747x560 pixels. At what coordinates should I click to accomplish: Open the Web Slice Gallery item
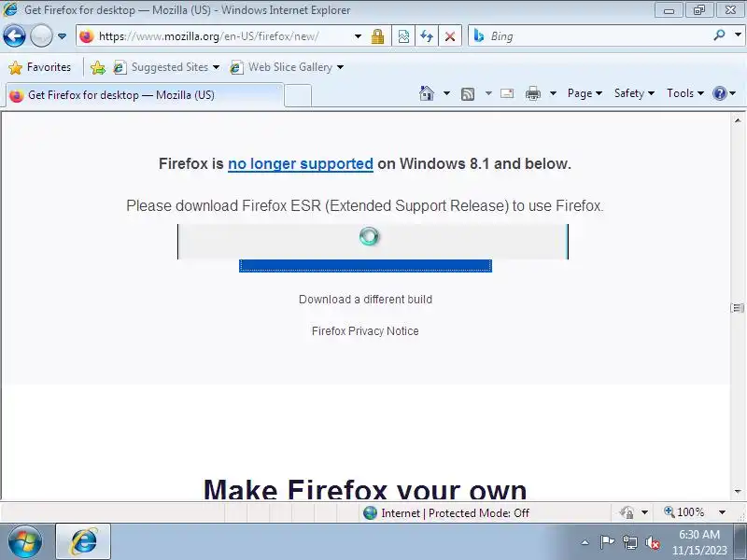coord(287,67)
